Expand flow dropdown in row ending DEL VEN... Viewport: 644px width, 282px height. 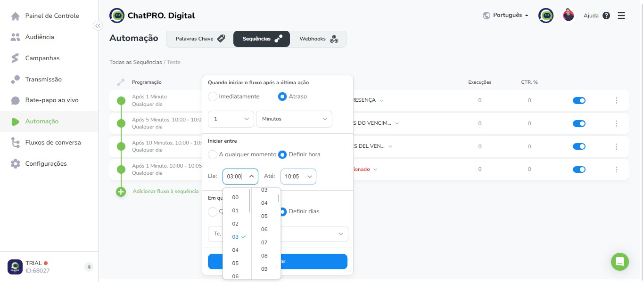[389, 146]
